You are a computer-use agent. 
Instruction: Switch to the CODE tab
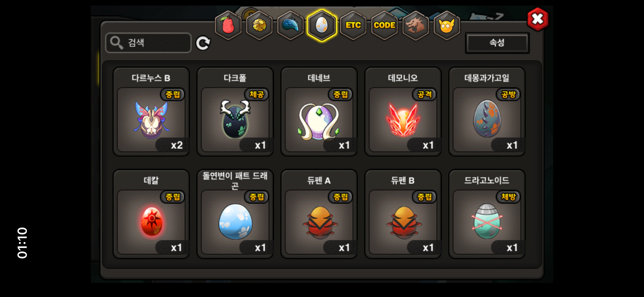pos(384,25)
